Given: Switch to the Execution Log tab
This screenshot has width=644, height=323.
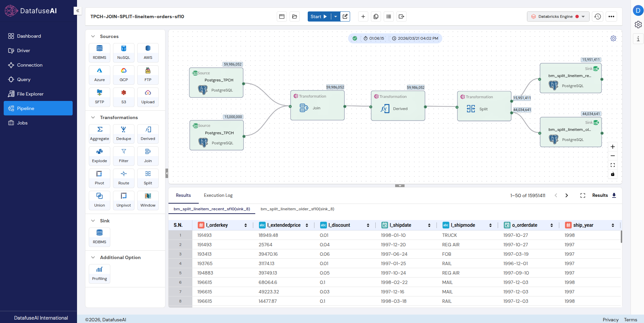Looking at the screenshot, I should pos(218,195).
